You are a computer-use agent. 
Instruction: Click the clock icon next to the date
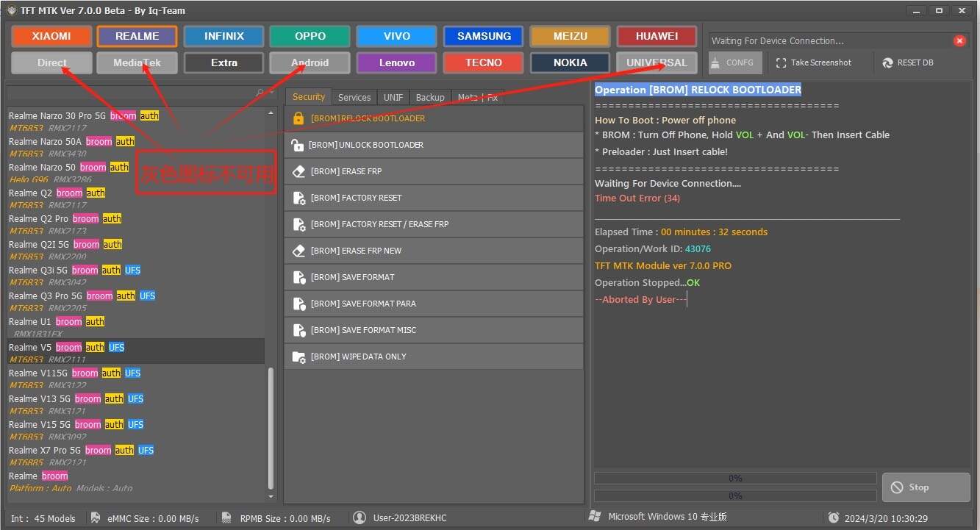point(834,518)
